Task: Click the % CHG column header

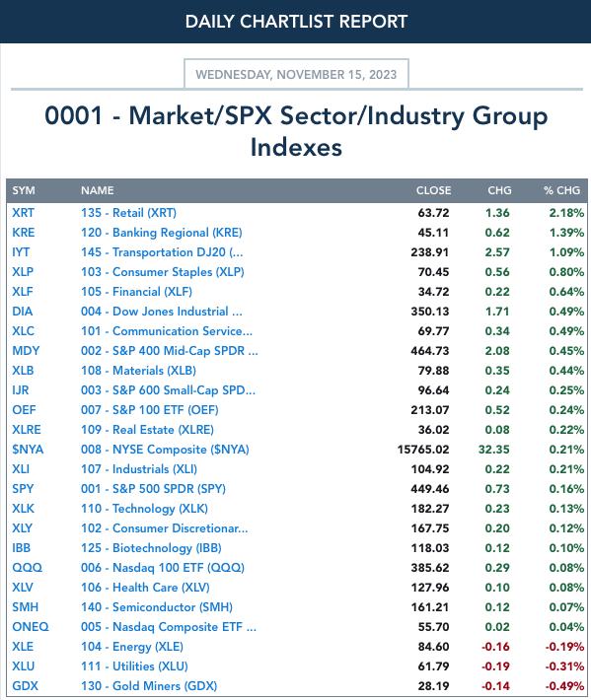Action: click(561, 190)
